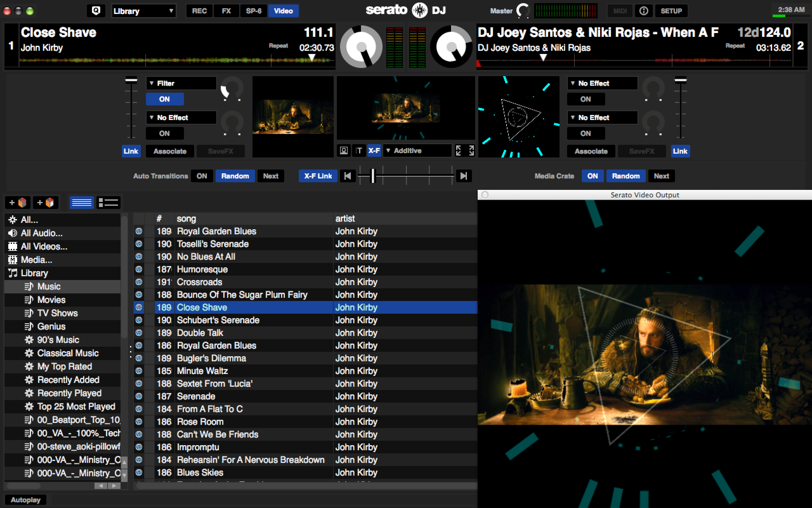Toggle right deck first effect ON

[x=586, y=99]
